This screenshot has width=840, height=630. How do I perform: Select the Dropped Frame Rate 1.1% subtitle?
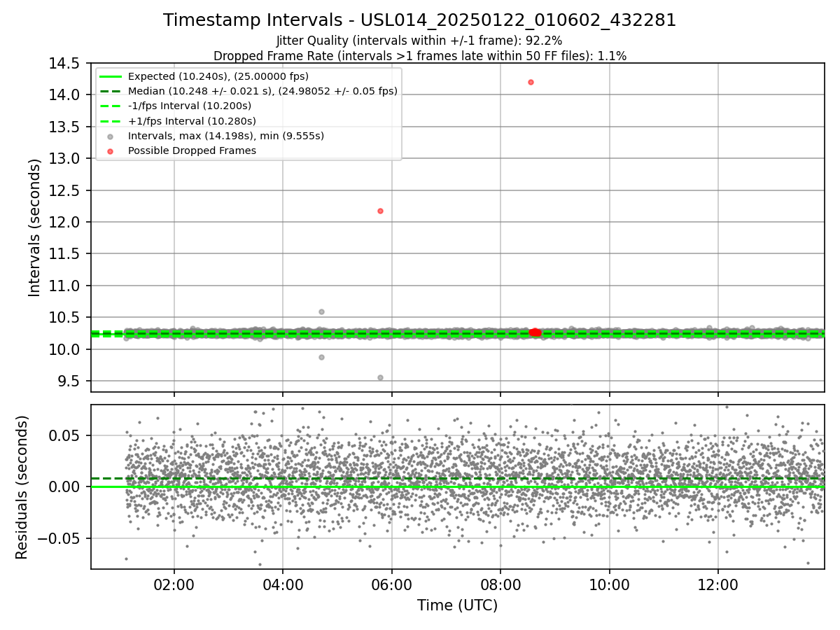click(x=419, y=56)
